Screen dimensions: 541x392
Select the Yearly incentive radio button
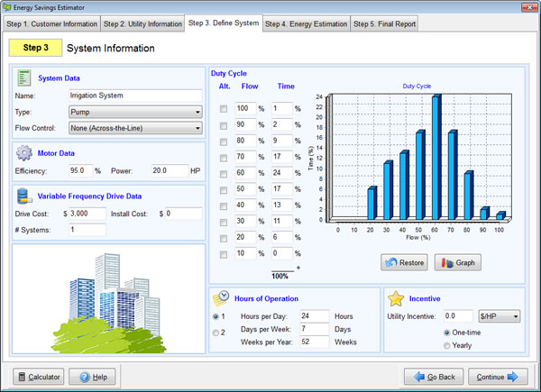(x=446, y=344)
